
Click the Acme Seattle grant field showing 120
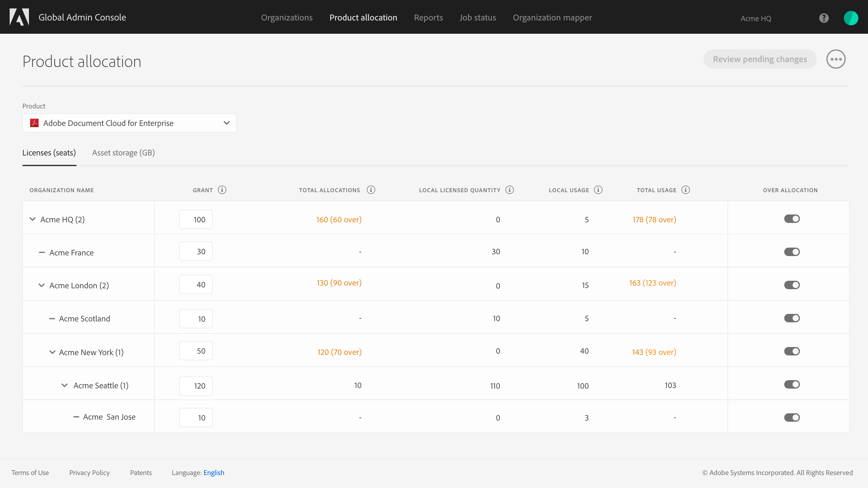click(x=196, y=386)
